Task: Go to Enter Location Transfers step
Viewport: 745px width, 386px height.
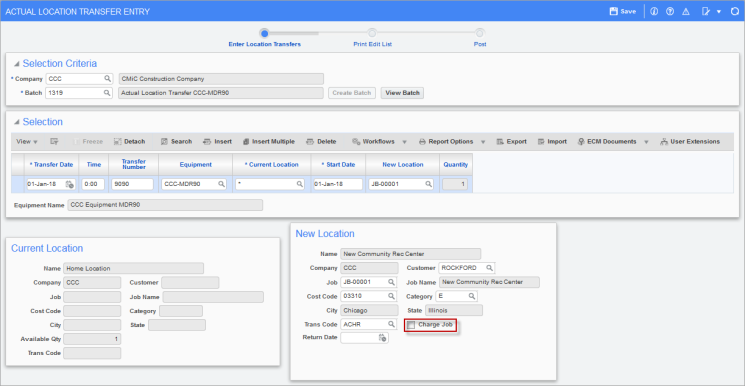Action: [264, 33]
